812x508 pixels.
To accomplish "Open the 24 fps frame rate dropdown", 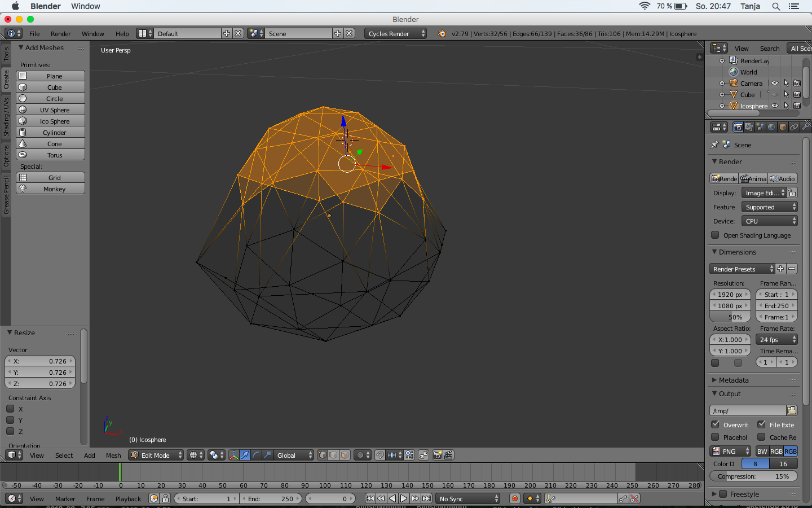I will (x=777, y=340).
